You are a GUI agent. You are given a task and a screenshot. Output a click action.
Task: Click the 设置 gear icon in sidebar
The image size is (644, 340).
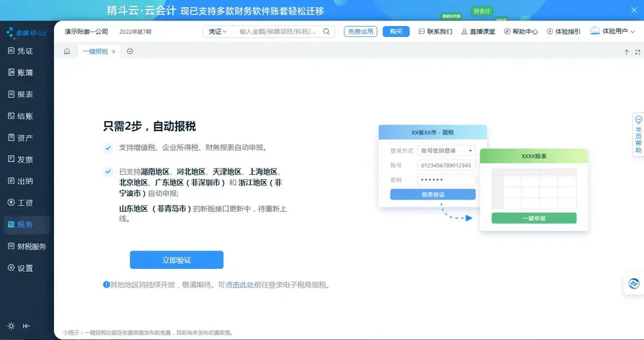pos(11,268)
